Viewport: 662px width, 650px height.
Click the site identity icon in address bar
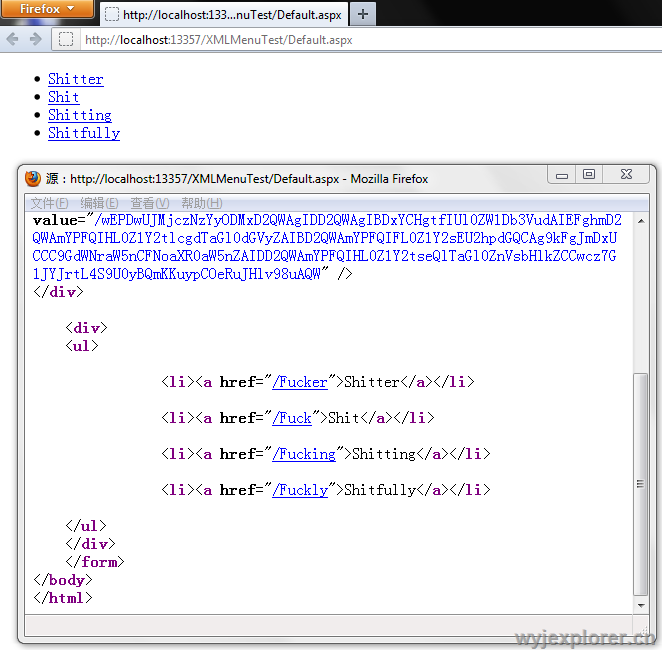click(66, 40)
